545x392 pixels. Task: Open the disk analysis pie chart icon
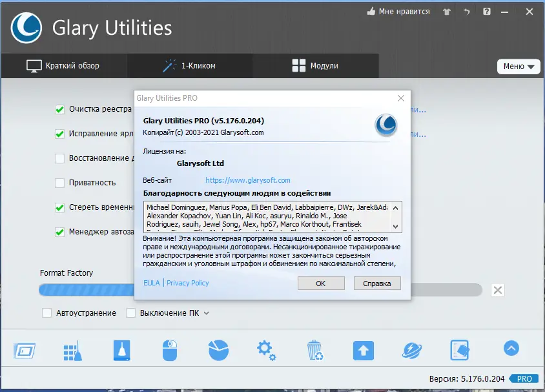click(x=218, y=349)
